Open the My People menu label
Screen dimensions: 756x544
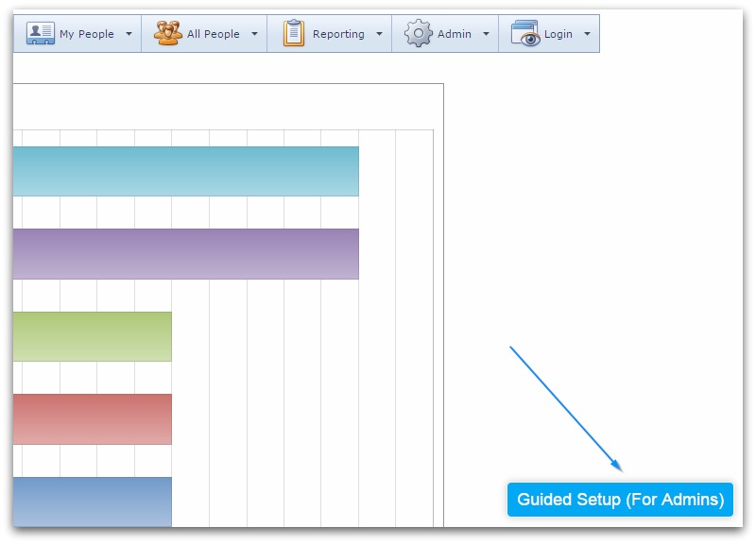[87, 34]
